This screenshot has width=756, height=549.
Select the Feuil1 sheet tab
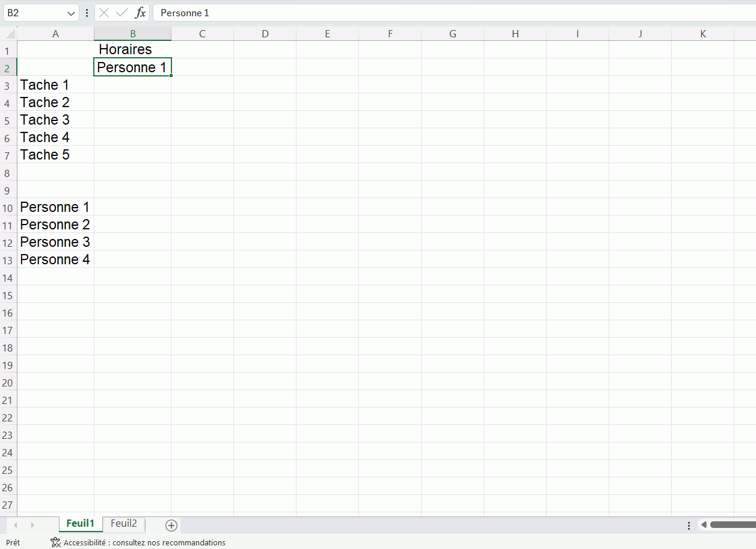(x=81, y=524)
